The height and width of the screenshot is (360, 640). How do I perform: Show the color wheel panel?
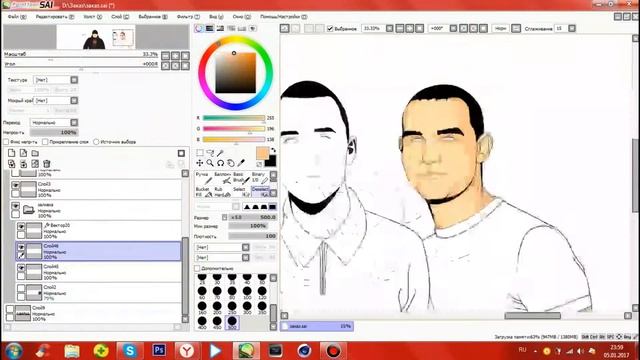[198, 28]
